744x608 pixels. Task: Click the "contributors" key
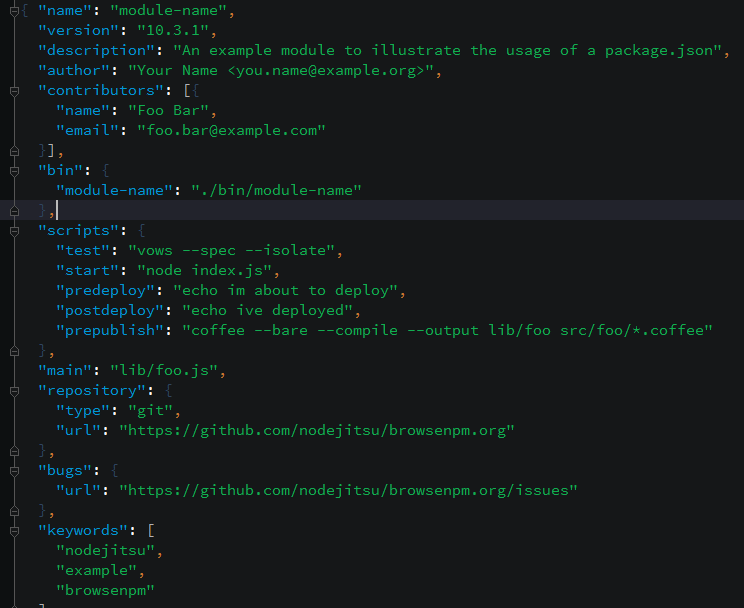point(101,91)
